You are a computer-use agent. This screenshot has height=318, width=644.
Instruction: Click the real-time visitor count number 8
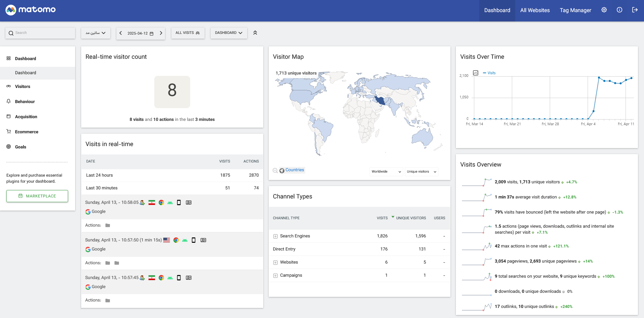point(172,90)
